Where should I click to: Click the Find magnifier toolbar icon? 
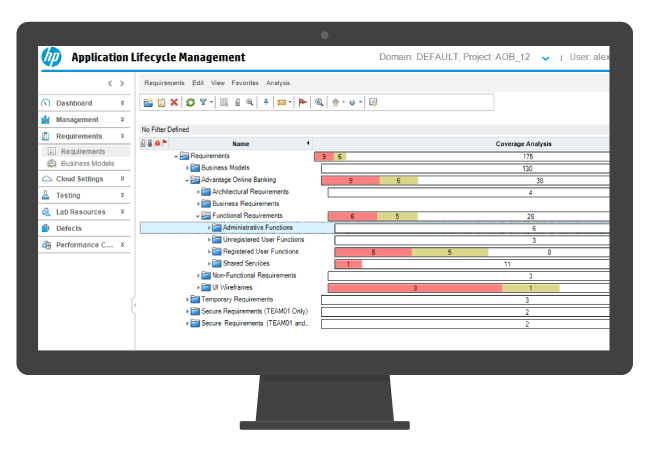(250, 102)
